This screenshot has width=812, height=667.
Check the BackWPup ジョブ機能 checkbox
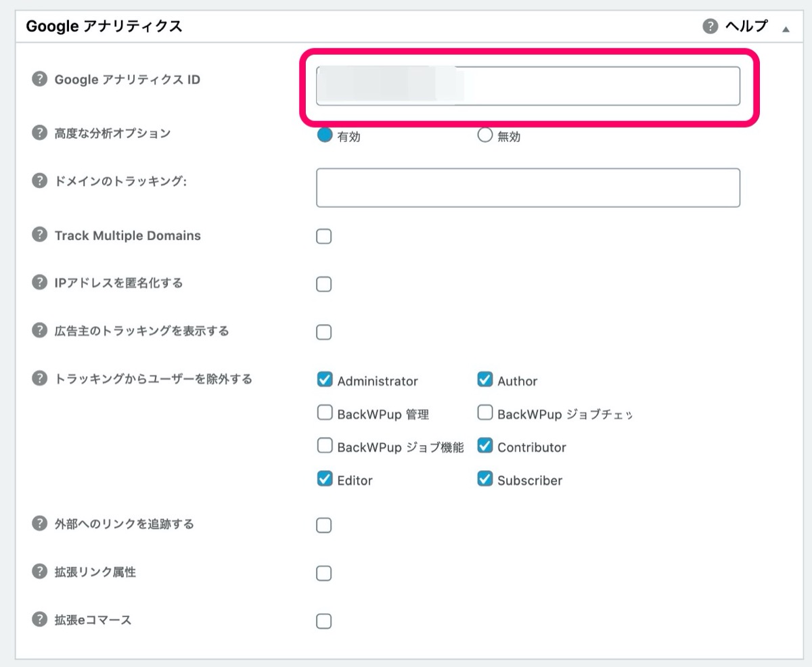point(324,446)
